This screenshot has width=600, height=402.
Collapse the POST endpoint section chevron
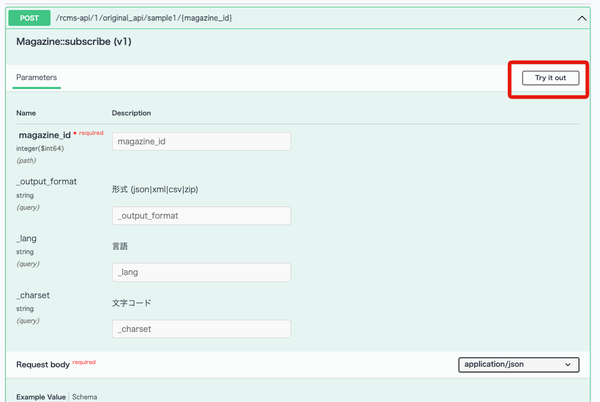pyautogui.click(x=582, y=18)
